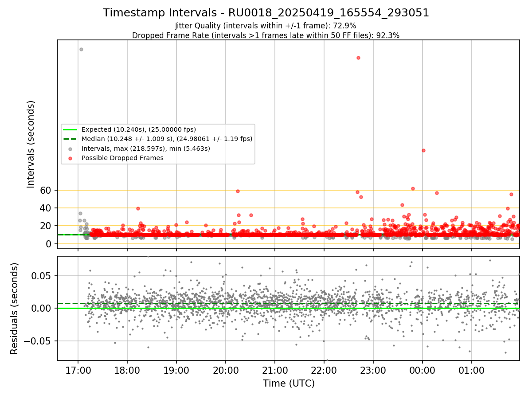Select the 'Jitter Quality' 72.9% subtitle line
Viewport: 532px width, 399px height.
point(266,26)
